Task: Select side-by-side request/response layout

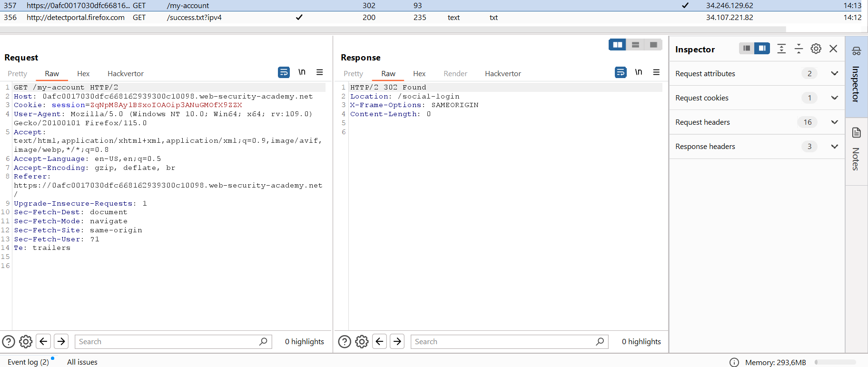Action: [x=618, y=45]
